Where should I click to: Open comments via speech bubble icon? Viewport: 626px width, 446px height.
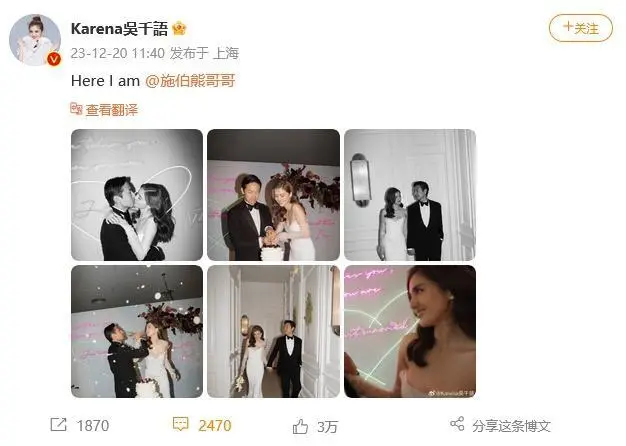coord(180,424)
